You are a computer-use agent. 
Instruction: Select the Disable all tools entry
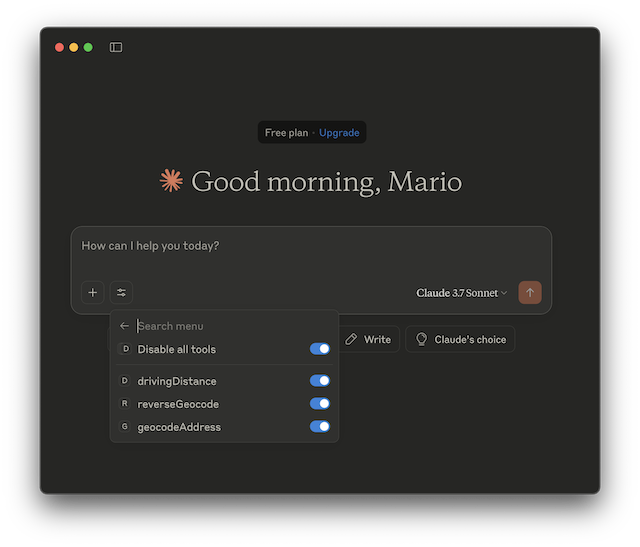(x=224, y=349)
